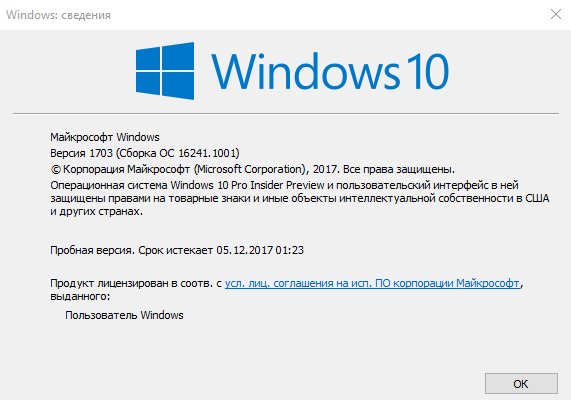571x400 pixels.
Task: Click the Пробная версия trial notice
Action: point(92,250)
